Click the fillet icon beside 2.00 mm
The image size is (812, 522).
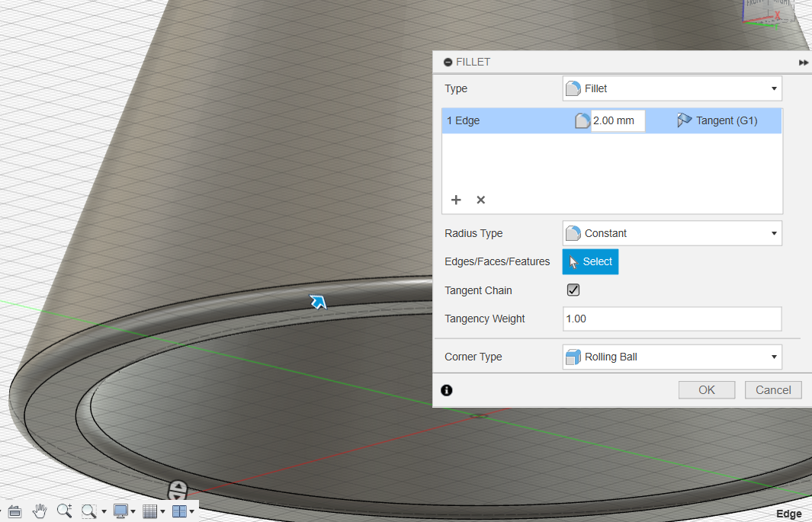[582, 120]
